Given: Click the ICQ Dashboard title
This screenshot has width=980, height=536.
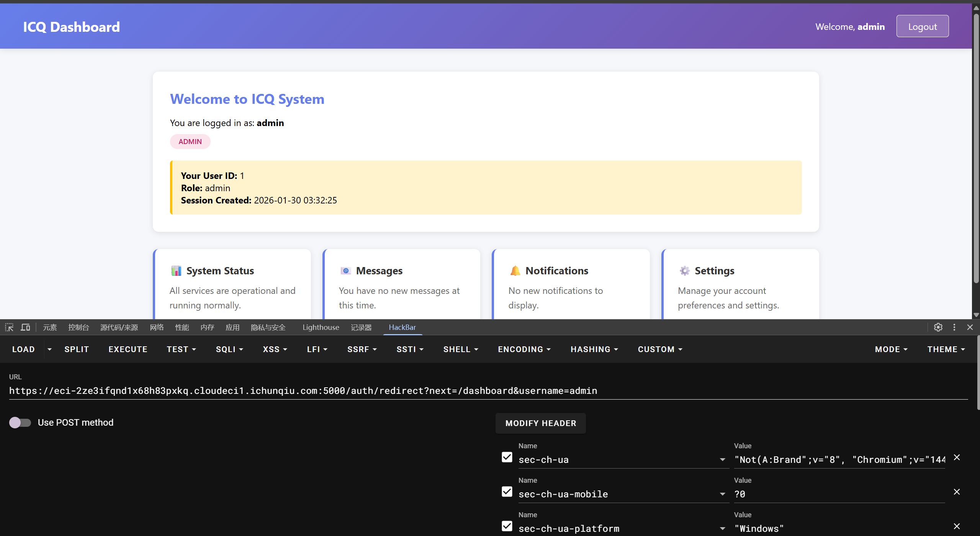Looking at the screenshot, I should 72,26.
